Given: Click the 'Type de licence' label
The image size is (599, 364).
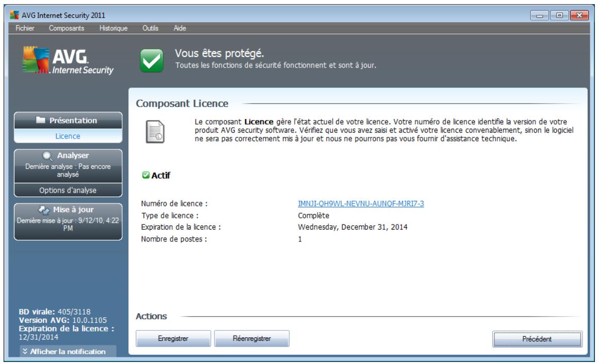Looking at the screenshot, I should tap(170, 216).
